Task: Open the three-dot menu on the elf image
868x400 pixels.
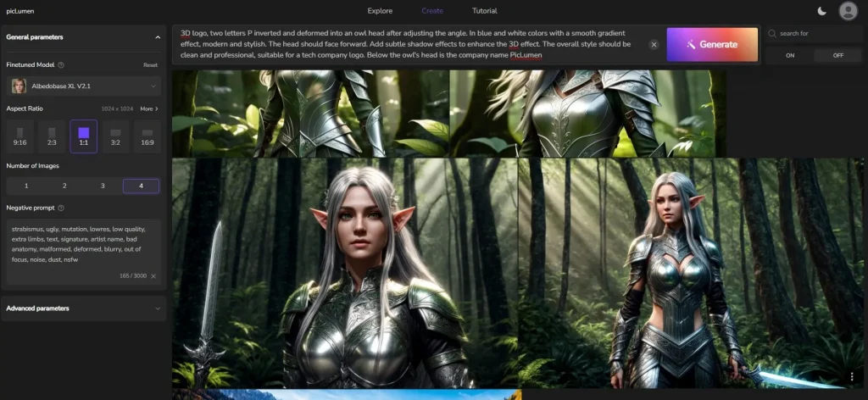Action: (x=852, y=376)
